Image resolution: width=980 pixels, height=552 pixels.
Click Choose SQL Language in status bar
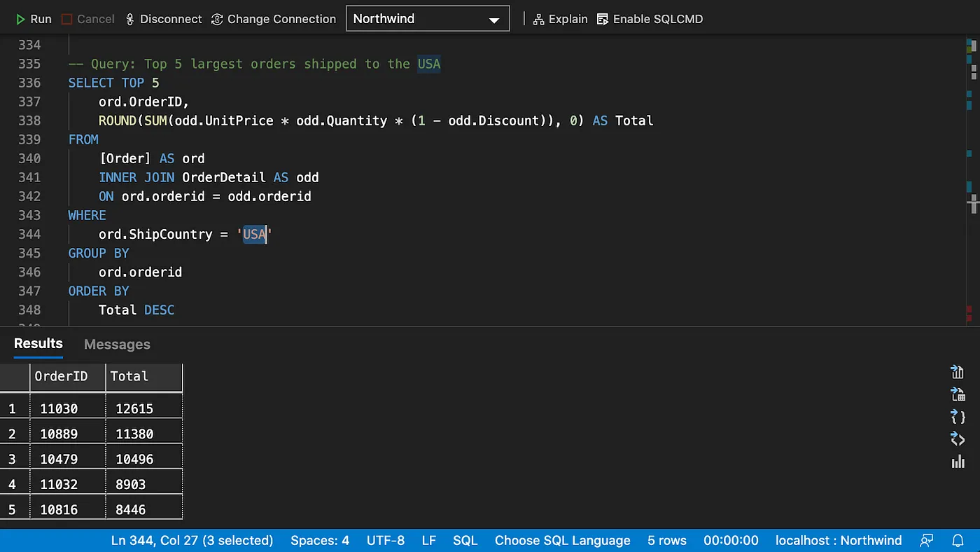point(563,540)
